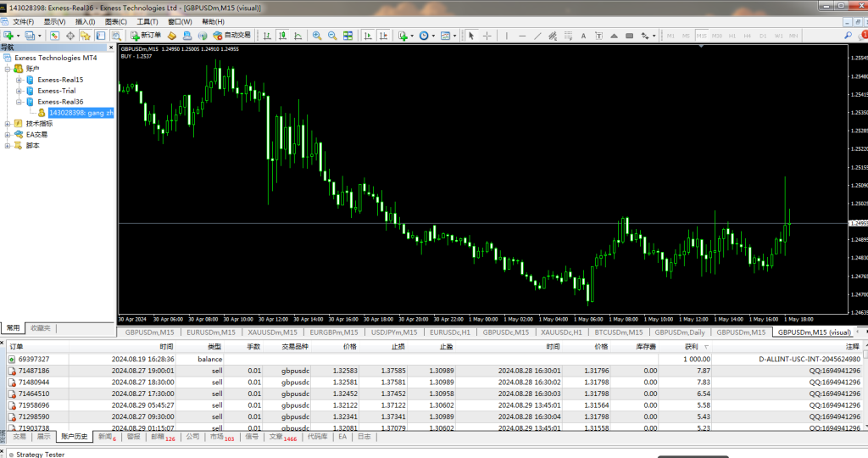This screenshot has width=868, height=458.
Task: Select the H1 timeframe button
Action: pyautogui.click(x=732, y=36)
